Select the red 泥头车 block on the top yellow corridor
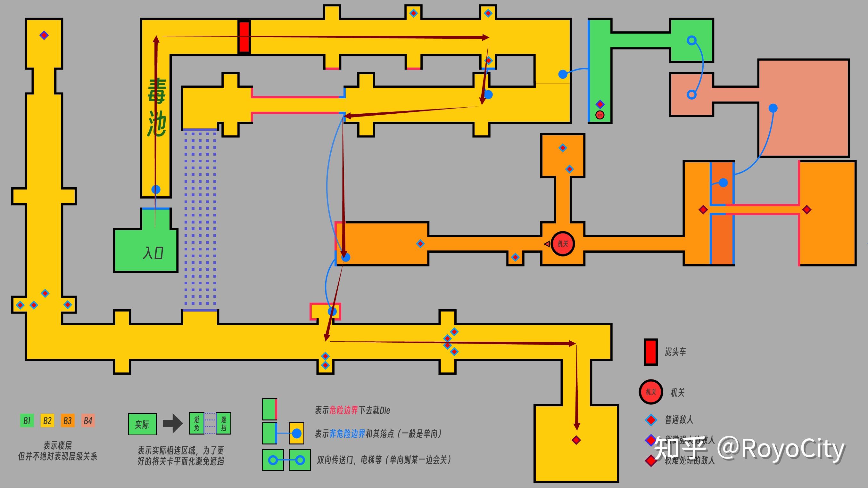Image resolution: width=868 pixels, height=488 pixels. click(244, 37)
